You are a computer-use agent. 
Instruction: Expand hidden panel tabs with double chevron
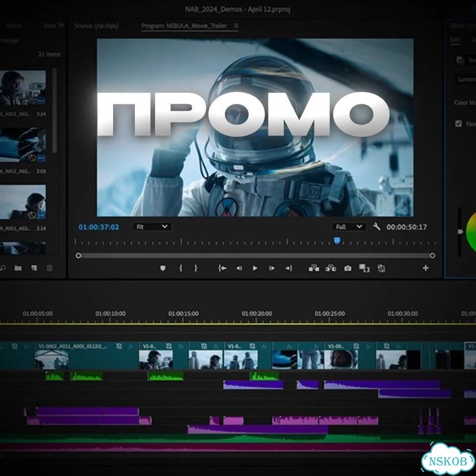[x=61, y=25]
